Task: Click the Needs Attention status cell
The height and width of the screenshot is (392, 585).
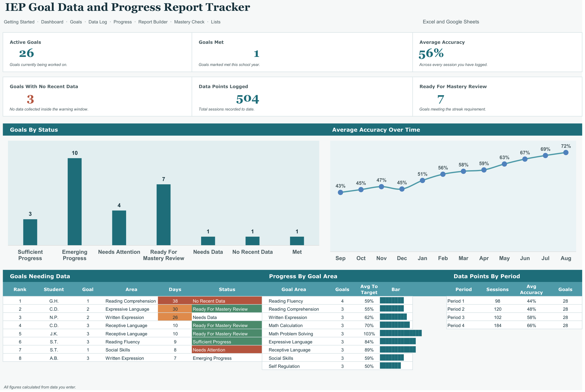Action: 227,350
